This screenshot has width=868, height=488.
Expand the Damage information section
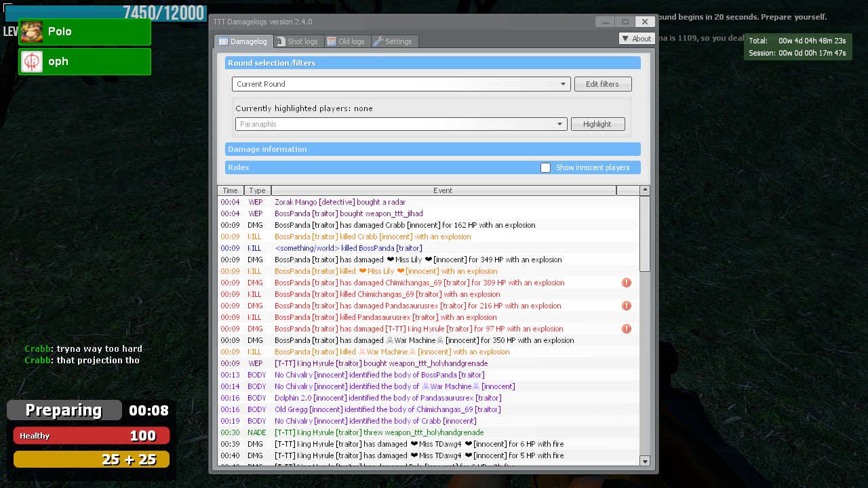tap(433, 149)
